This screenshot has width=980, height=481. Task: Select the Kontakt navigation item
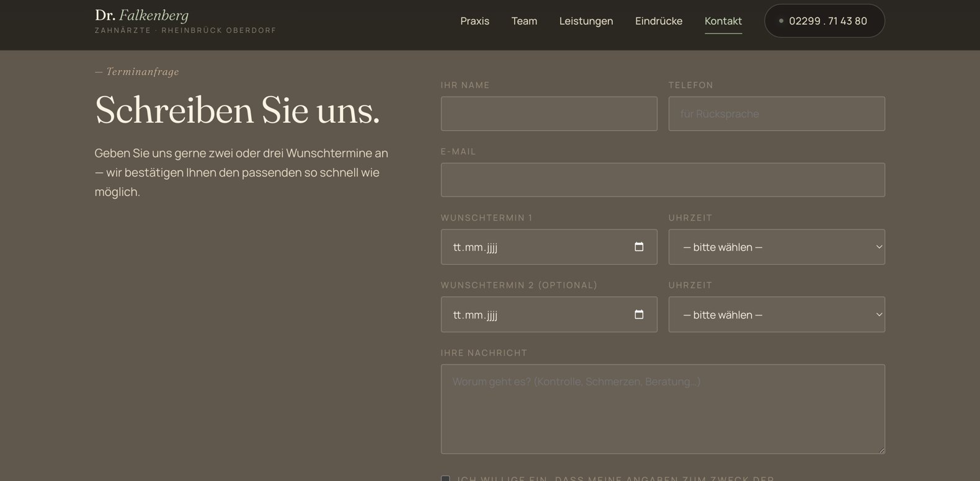coord(723,21)
